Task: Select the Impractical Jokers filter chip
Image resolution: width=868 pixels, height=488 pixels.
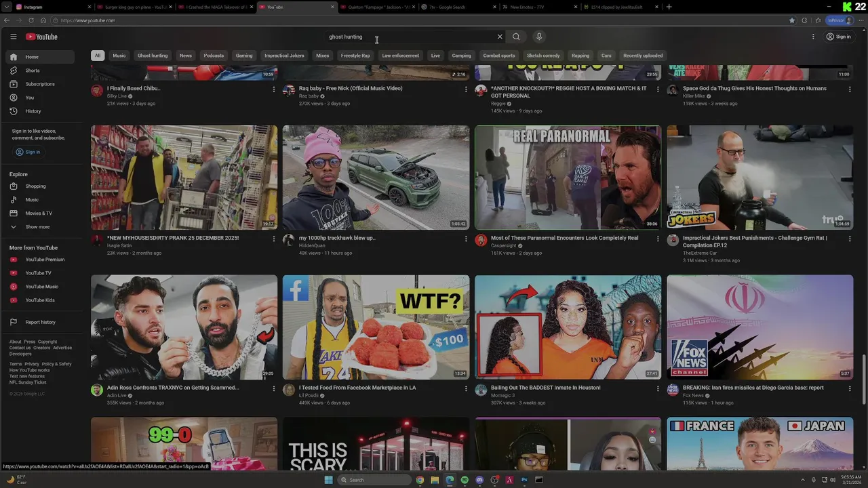Action: 284,56
